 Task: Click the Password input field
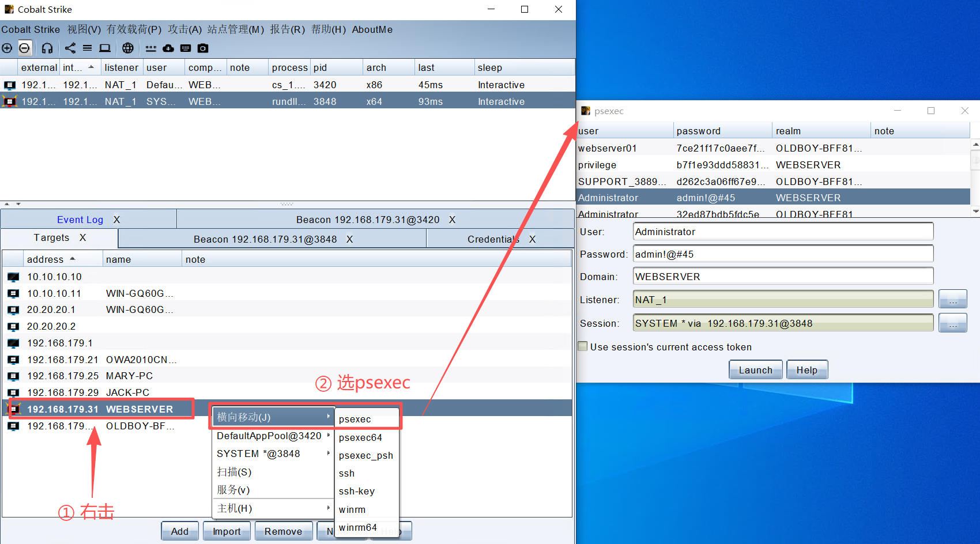click(x=783, y=254)
